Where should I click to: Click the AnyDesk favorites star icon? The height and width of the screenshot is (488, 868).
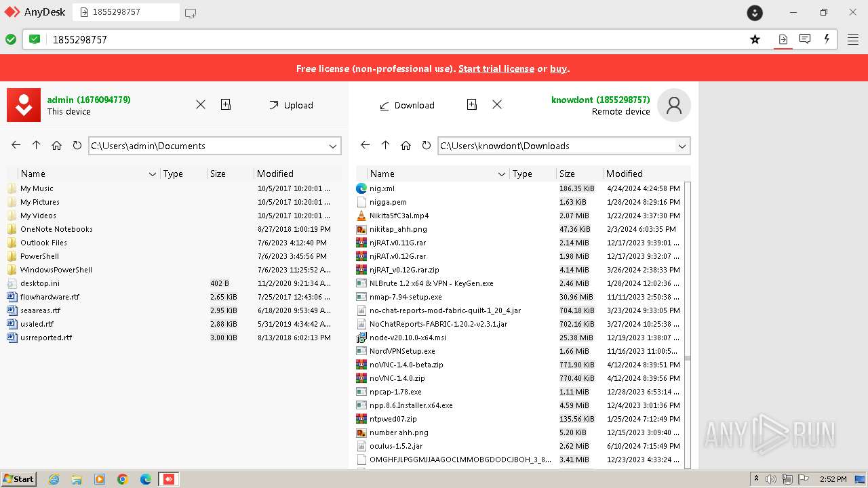(x=755, y=39)
